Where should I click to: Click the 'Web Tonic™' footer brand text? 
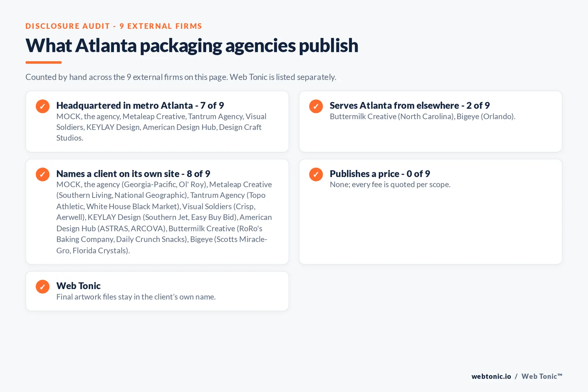point(542,376)
